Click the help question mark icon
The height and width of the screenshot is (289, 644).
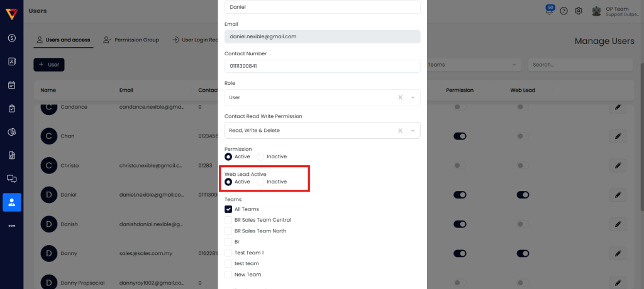point(563,11)
